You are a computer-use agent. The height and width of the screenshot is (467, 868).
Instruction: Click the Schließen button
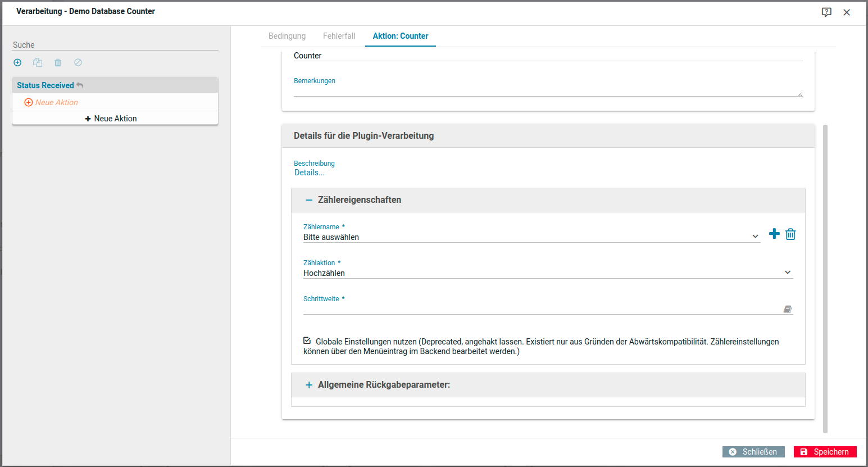point(753,452)
